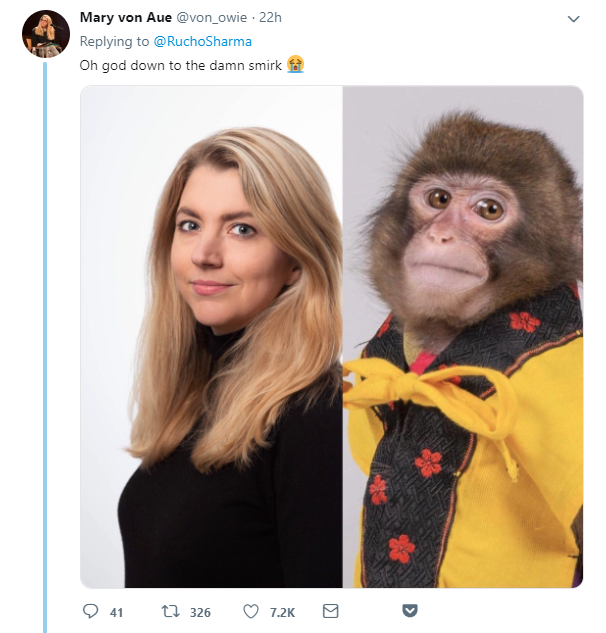Viewport: 606px width, 633px height.
Task: Save the tweet with the Pocket icon
Action: pyautogui.click(x=410, y=611)
